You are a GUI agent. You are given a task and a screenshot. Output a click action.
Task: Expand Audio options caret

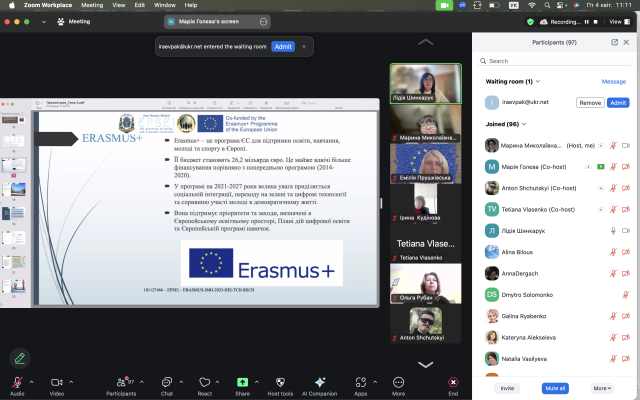coord(32,382)
